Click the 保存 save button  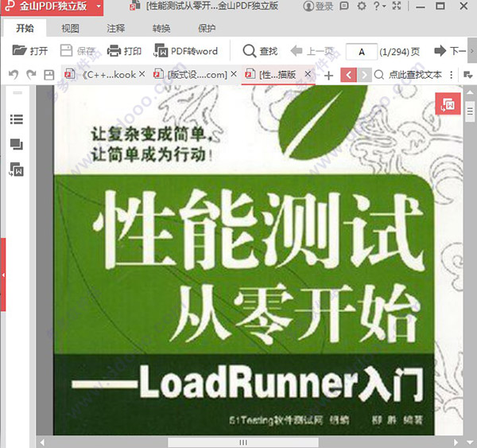[x=78, y=51]
